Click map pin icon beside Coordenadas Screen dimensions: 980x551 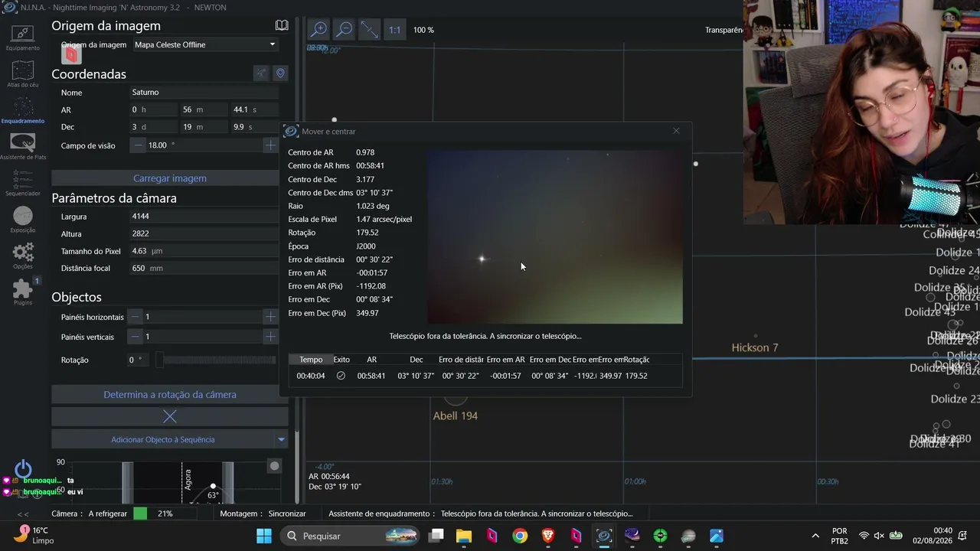pyautogui.click(x=280, y=73)
